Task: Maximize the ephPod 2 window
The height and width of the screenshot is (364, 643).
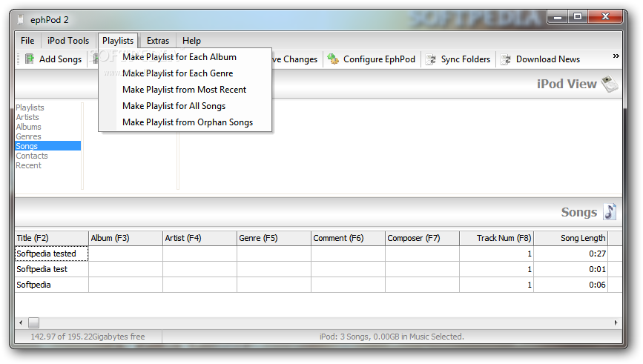Action: tap(578, 17)
